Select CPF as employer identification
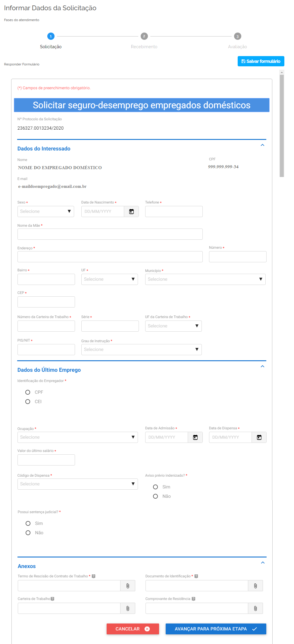This screenshot has width=294, height=644. coord(28,392)
